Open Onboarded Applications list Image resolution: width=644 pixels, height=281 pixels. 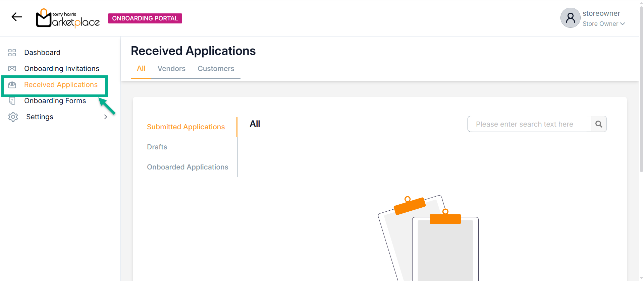(187, 167)
